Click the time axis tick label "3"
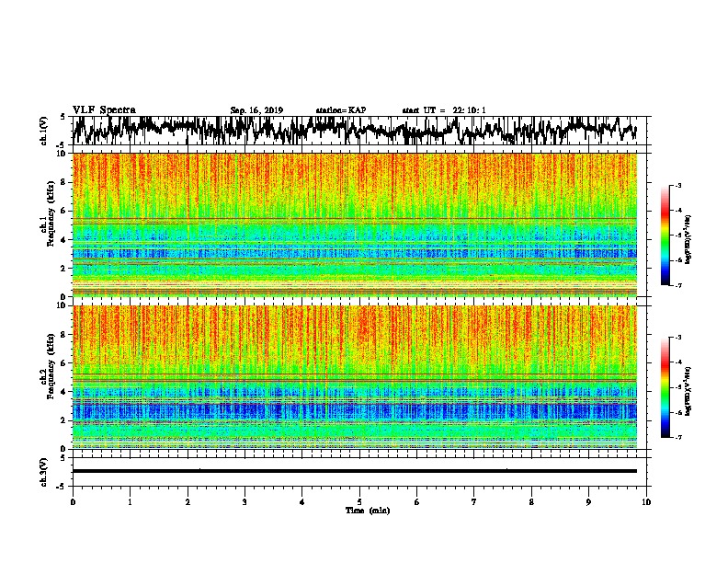This screenshot has width=728, height=563. [245, 502]
